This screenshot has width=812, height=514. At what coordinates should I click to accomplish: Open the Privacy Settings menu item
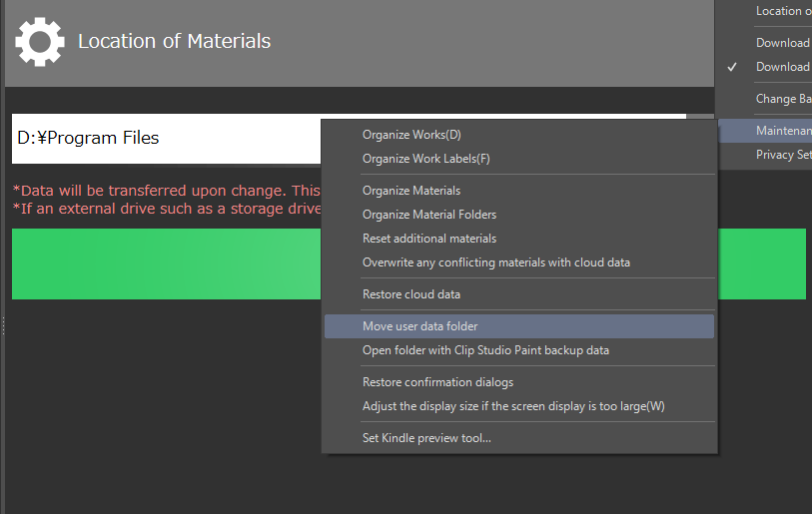[782, 155]
